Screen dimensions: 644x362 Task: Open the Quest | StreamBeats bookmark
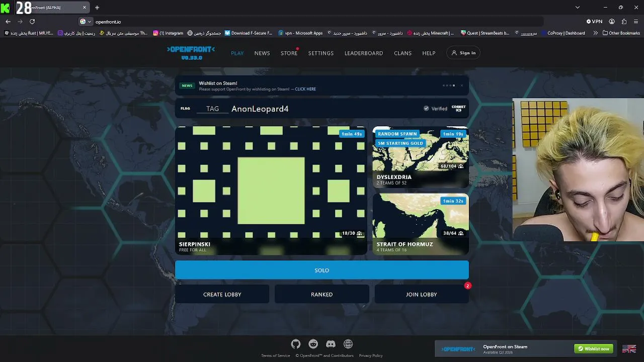pyautogui.click(x=485, y=33)
